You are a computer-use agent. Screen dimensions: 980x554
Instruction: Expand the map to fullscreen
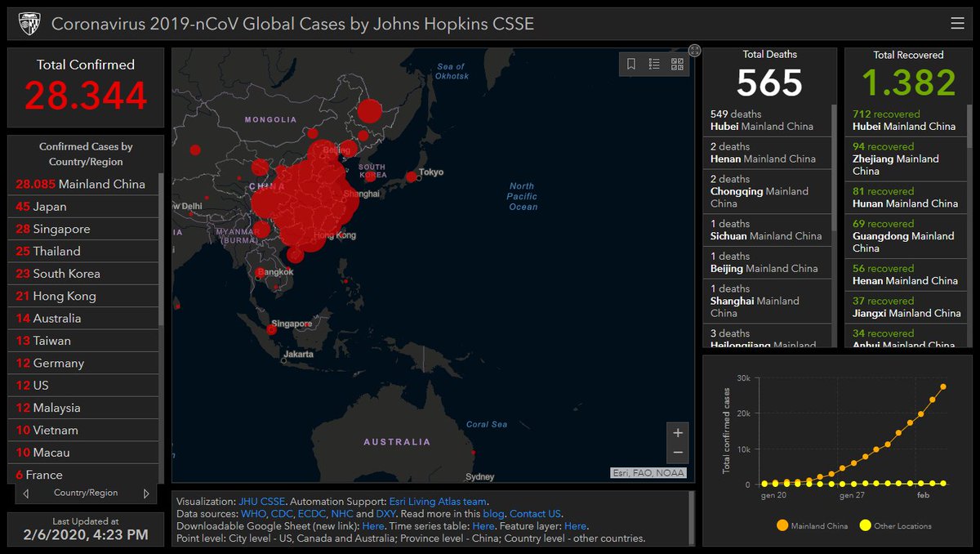694,50
